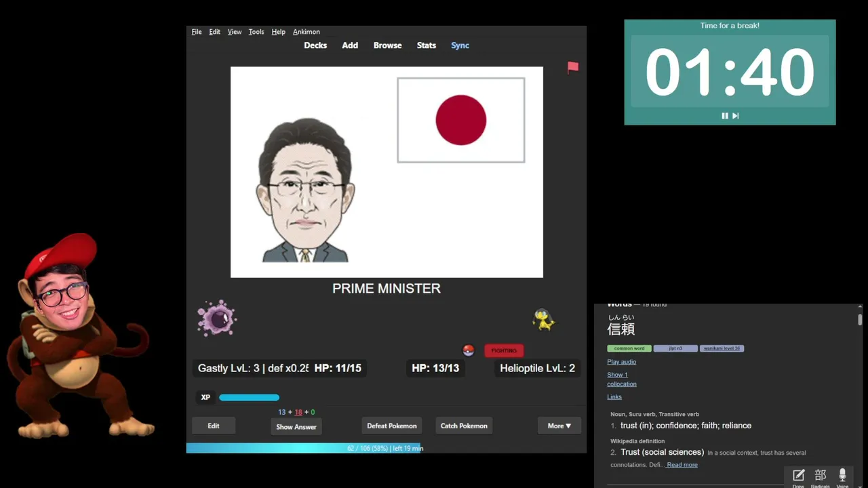Go to Decks in Anki toolbar
Image resolution: width=868 pixels, height=488 pixels.
point(315,45)
